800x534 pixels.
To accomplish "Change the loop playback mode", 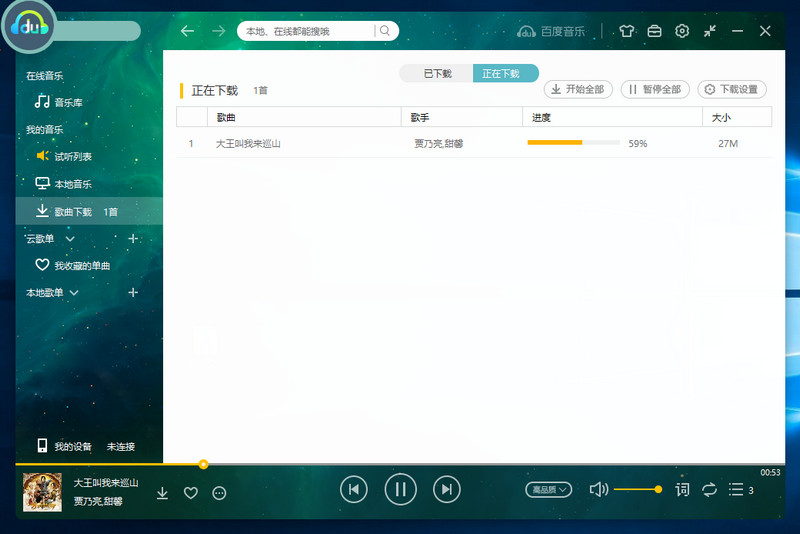I will click(x=710, y=489).
